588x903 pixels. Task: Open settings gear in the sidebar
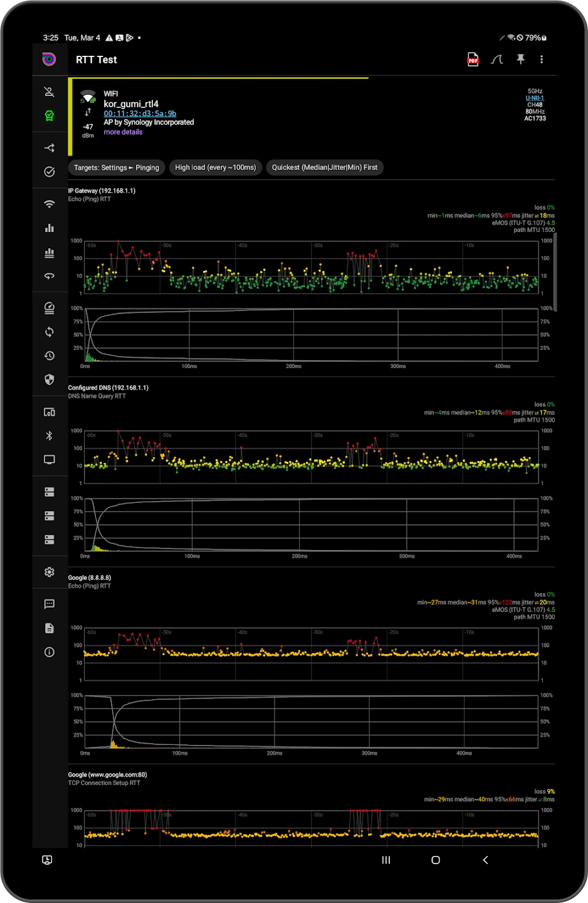click(50, 572)
